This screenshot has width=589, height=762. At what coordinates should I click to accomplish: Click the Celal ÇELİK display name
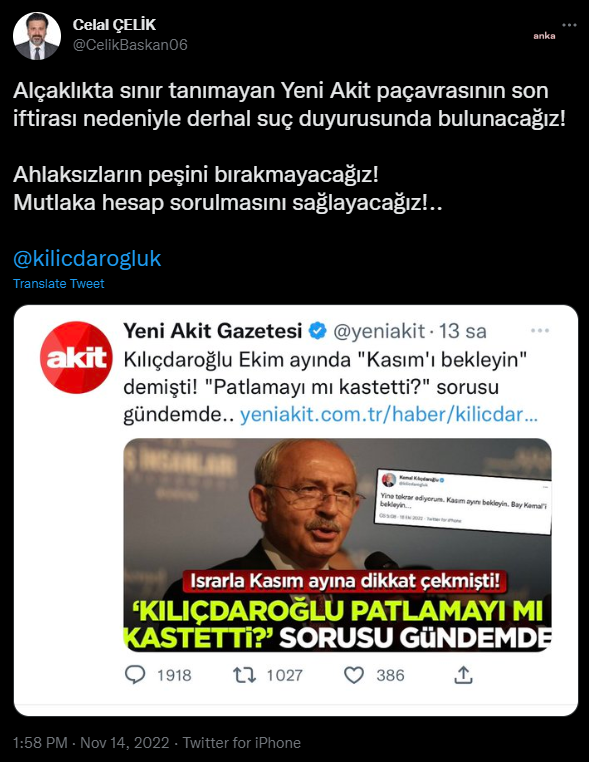114,24
